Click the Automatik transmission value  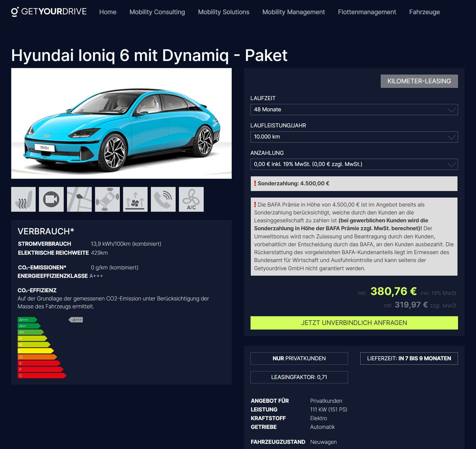point(322,427)
